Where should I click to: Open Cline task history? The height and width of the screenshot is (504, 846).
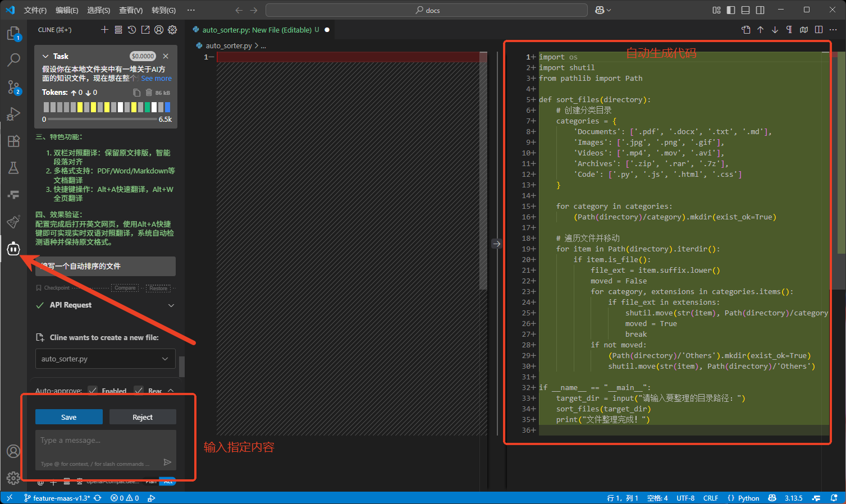pos(132,30)
